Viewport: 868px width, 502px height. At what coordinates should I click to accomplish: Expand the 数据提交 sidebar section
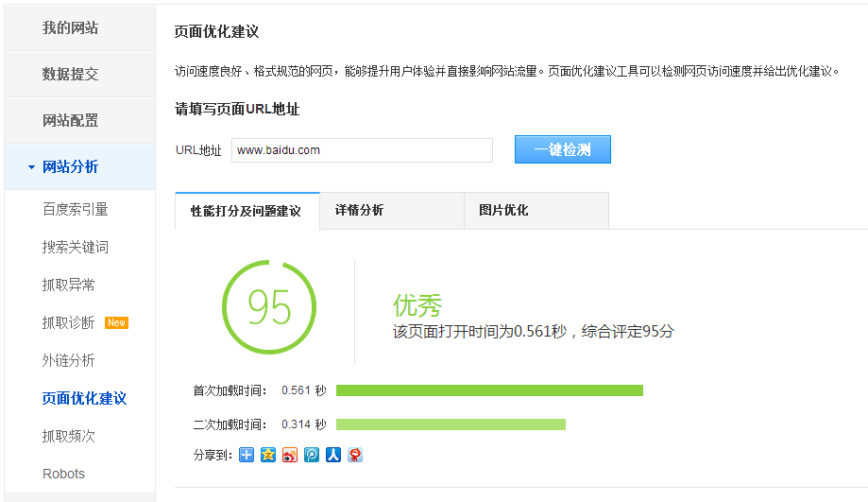point(70,74)
